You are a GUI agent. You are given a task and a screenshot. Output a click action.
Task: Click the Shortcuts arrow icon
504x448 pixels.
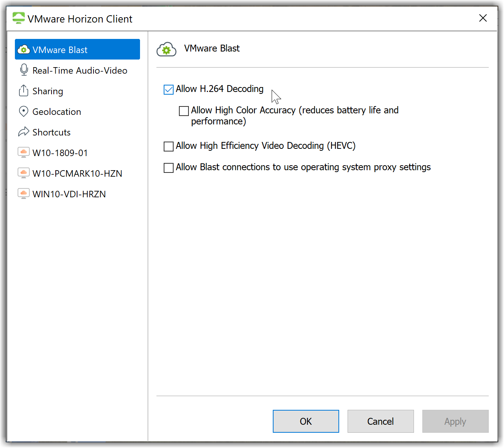[x=24, y=132]
